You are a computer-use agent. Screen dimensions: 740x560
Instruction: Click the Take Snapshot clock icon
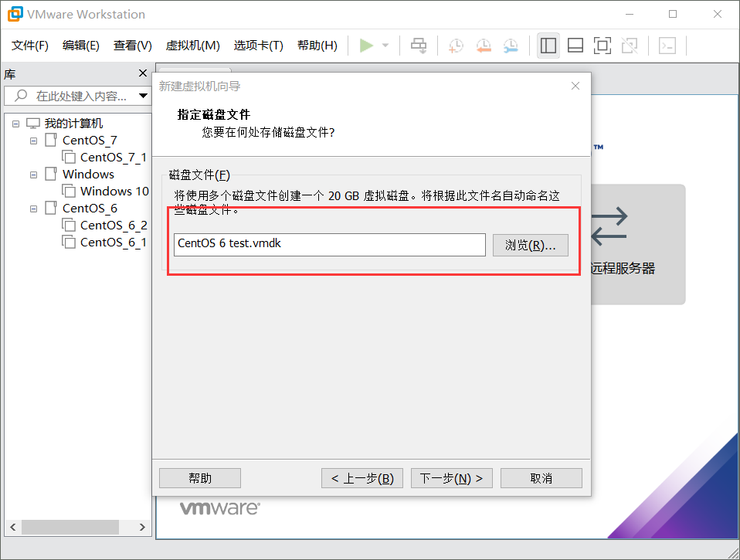456,46
